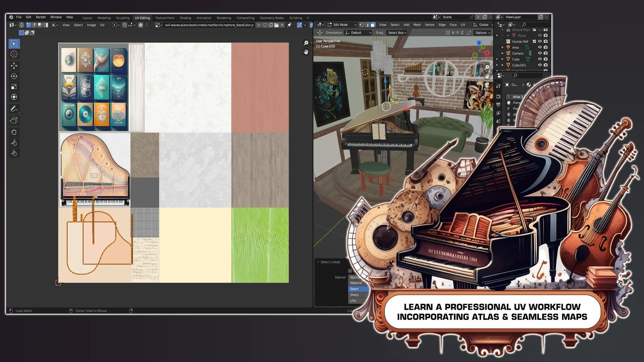
Task: Activate the Move tool in UV toolbar
Action: [x=14, y=66]
